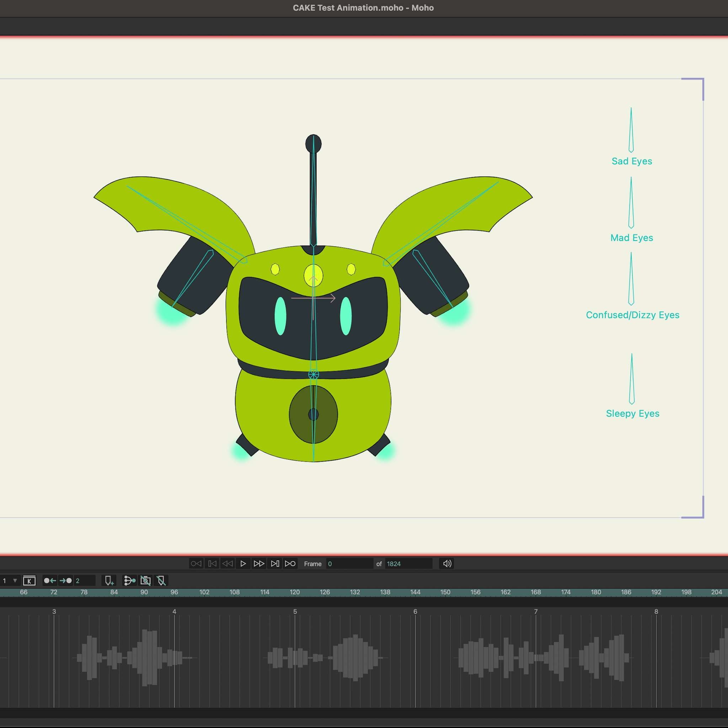Toggle the crossed-out camera timeline icon
This screenshot has height=728, width=728.
145,581
